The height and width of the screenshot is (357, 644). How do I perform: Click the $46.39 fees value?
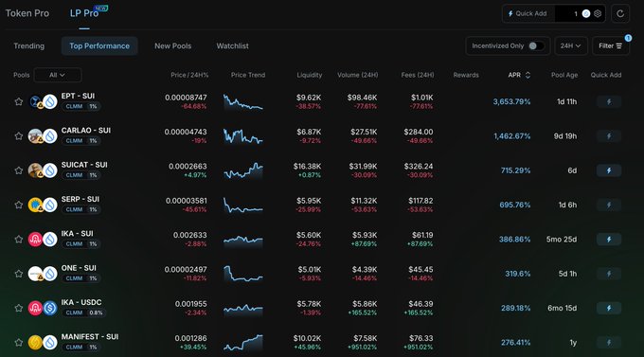point(420,304)
